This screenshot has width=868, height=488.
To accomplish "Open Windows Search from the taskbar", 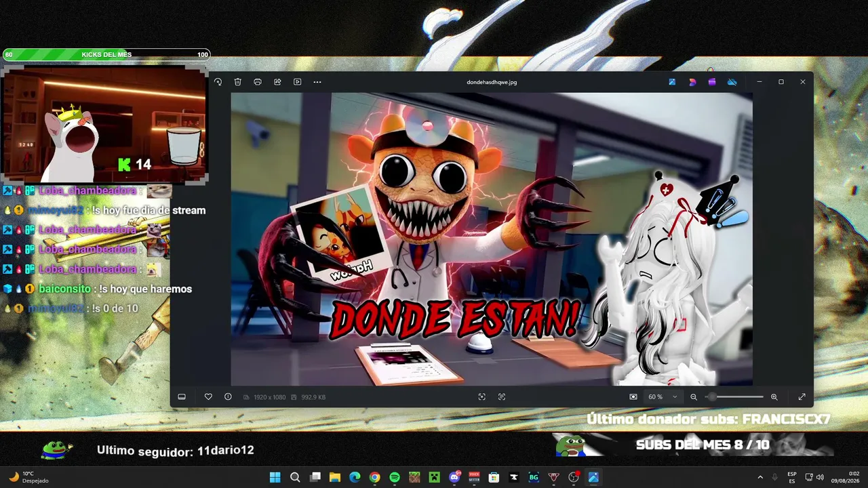I will pos(295,477).
